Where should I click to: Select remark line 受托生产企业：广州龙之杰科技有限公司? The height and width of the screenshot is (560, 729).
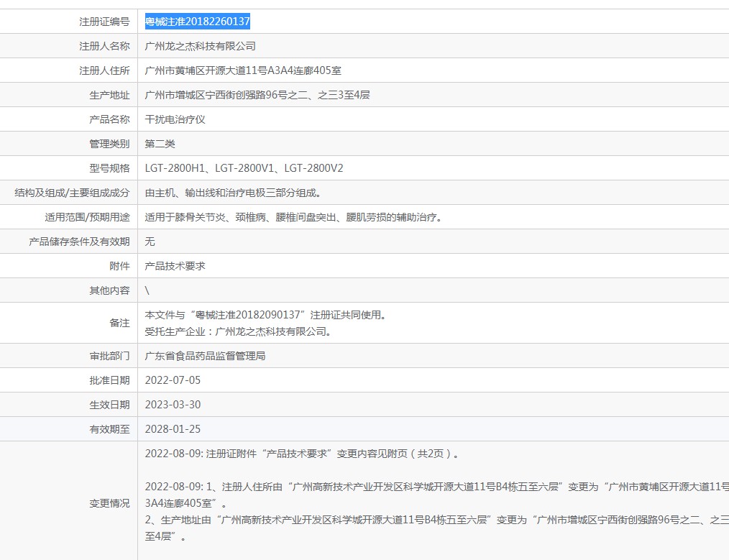(x=236, y=332)
